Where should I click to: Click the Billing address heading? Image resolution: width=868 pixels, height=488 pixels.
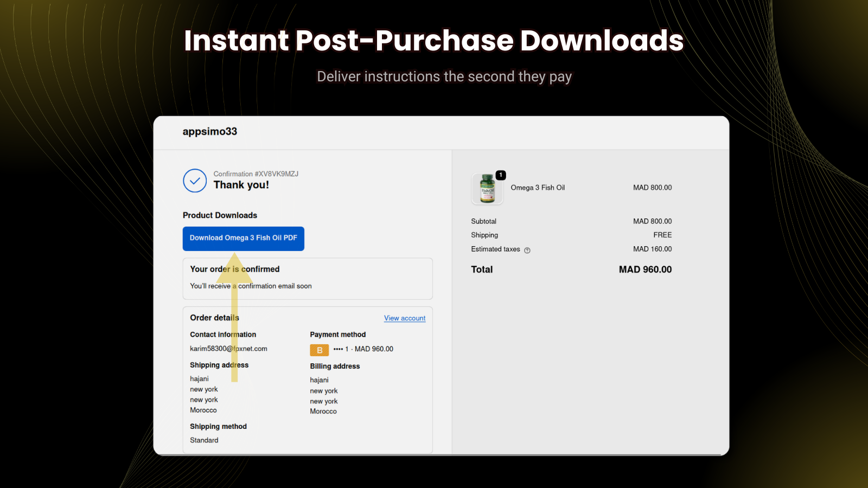click(335, 367)
